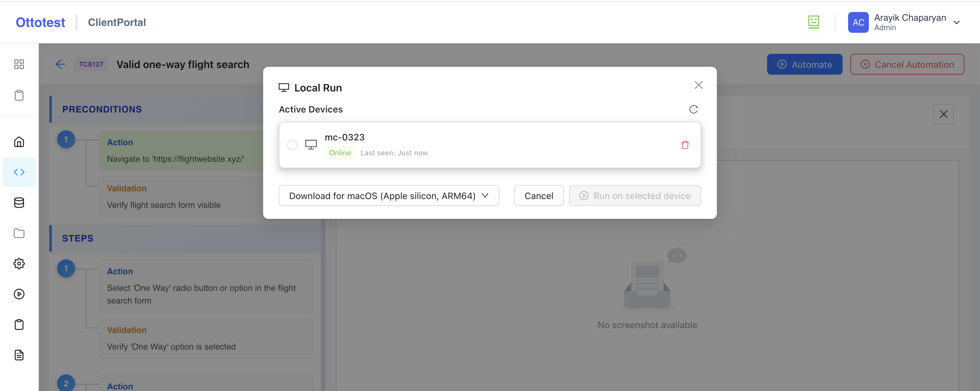
Task: Open the database icon in sidebar
Action: (x=19, y=203)
